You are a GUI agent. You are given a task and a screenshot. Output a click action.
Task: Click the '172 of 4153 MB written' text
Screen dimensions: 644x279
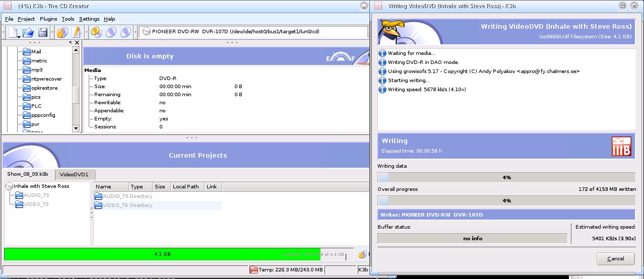607,189
